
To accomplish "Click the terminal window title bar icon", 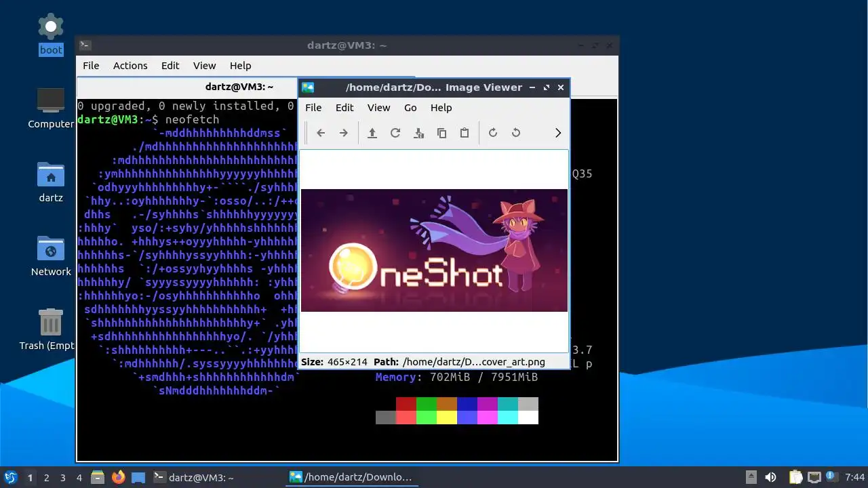I will [85, 45].
